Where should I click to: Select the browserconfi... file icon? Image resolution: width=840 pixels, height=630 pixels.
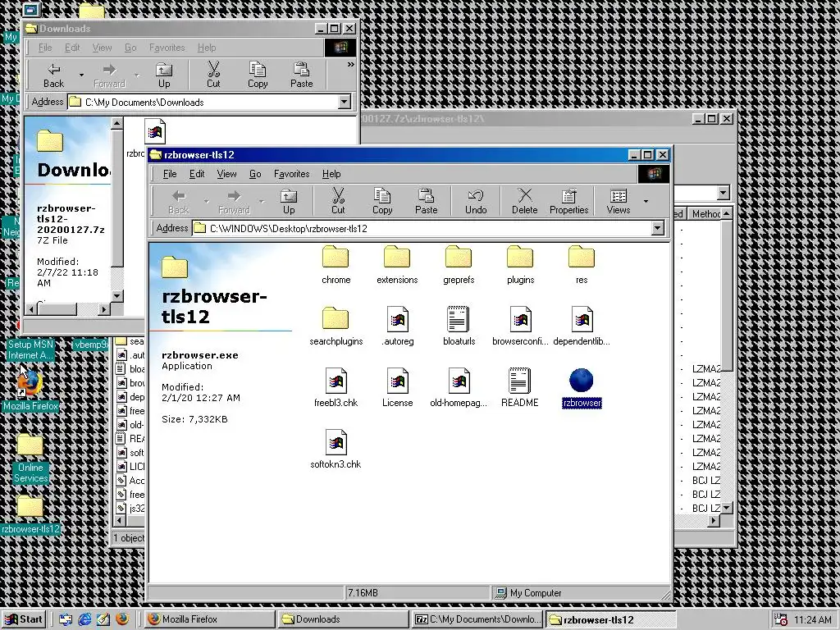[x=520, y=319]
